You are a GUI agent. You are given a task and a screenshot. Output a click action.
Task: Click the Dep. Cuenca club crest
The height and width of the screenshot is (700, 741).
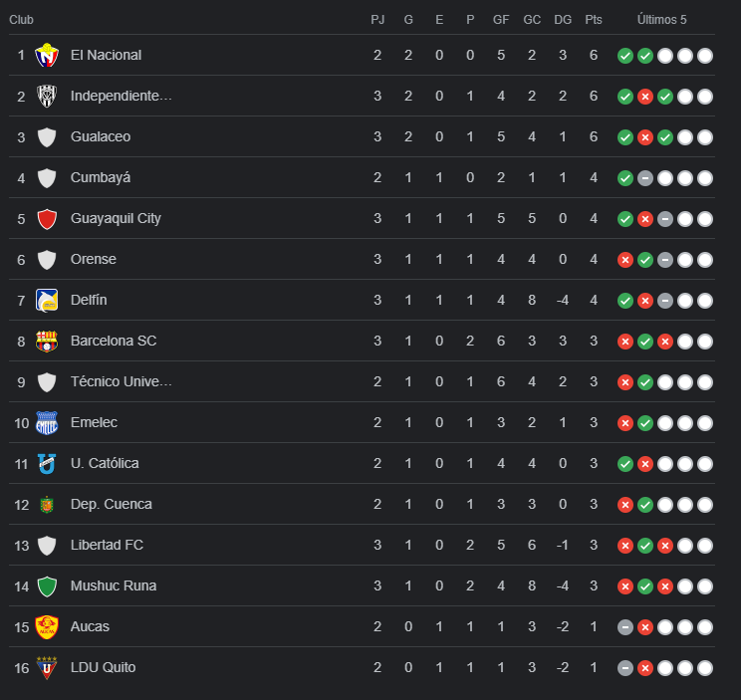(47, 505)
